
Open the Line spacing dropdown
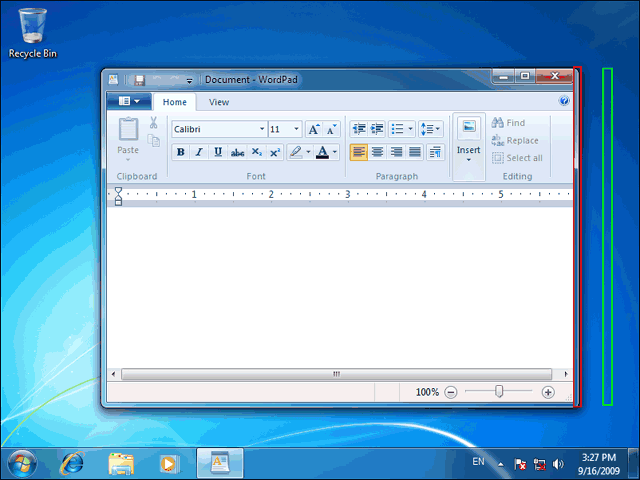point(431,129)
